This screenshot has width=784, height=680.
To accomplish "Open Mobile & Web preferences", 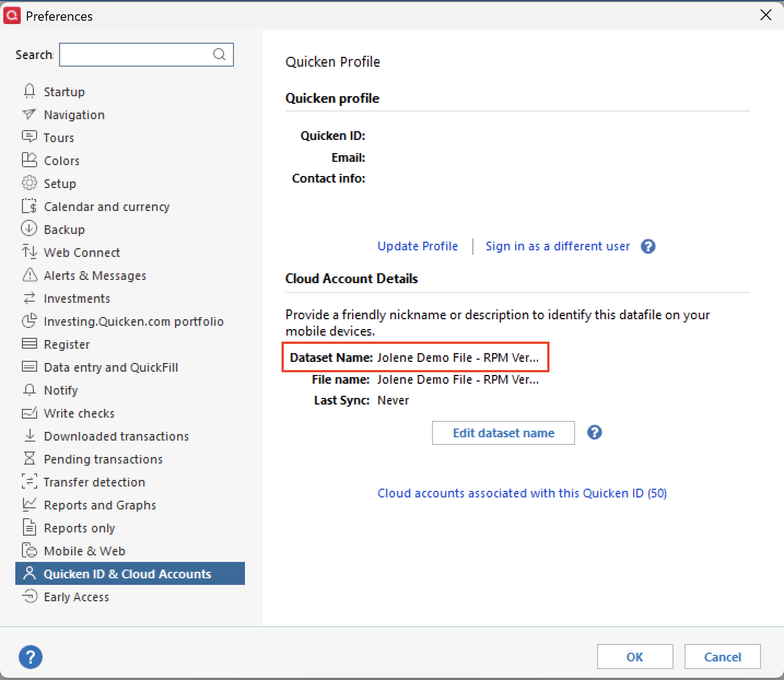I will click(84, 551).
